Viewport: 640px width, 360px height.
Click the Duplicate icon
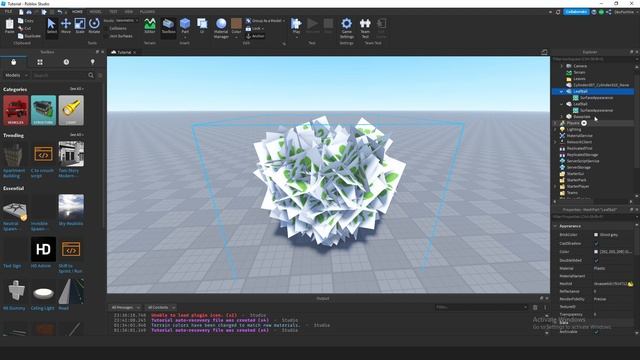coord(20,36)
